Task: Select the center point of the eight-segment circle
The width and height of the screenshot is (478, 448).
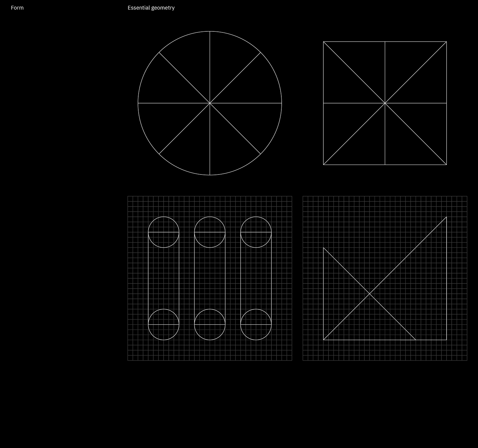Action: (210, 103)
